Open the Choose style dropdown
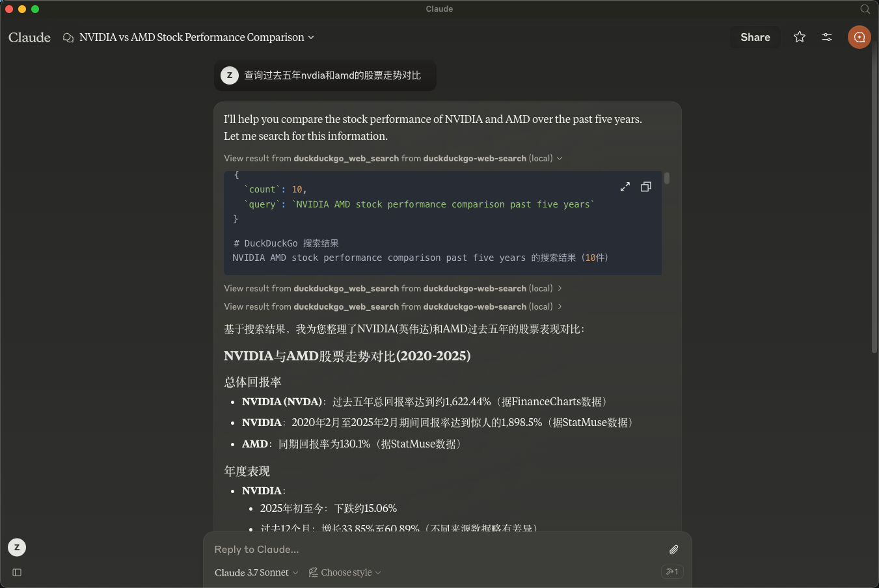Image resolution: width=879 pixels, height=588 pixels. pyautogui.click(x=345, y=572)
